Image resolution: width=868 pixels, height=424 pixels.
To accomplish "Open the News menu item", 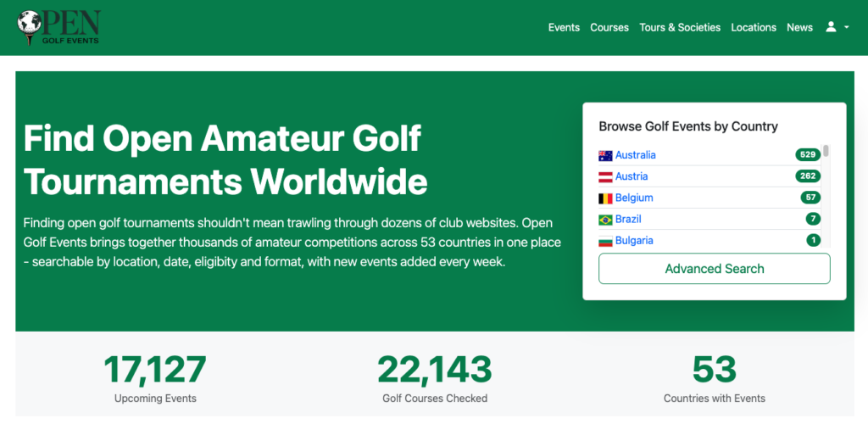I will pyautogui.click(x=799, y=28).
